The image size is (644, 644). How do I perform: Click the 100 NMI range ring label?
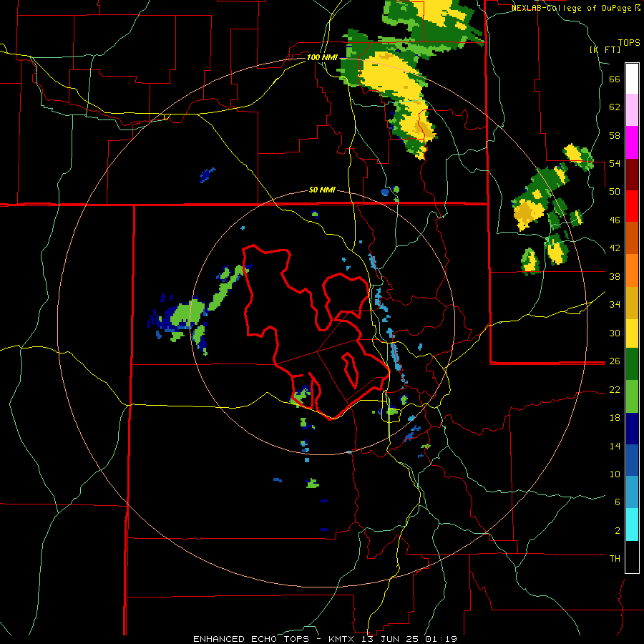coord(322,57)
